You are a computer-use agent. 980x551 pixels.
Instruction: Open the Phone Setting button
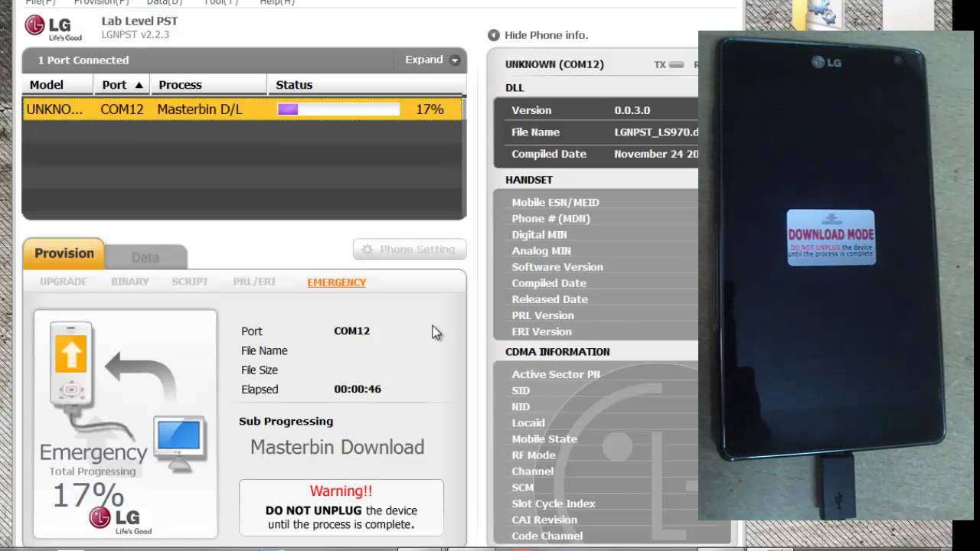(x=410, y=249)
